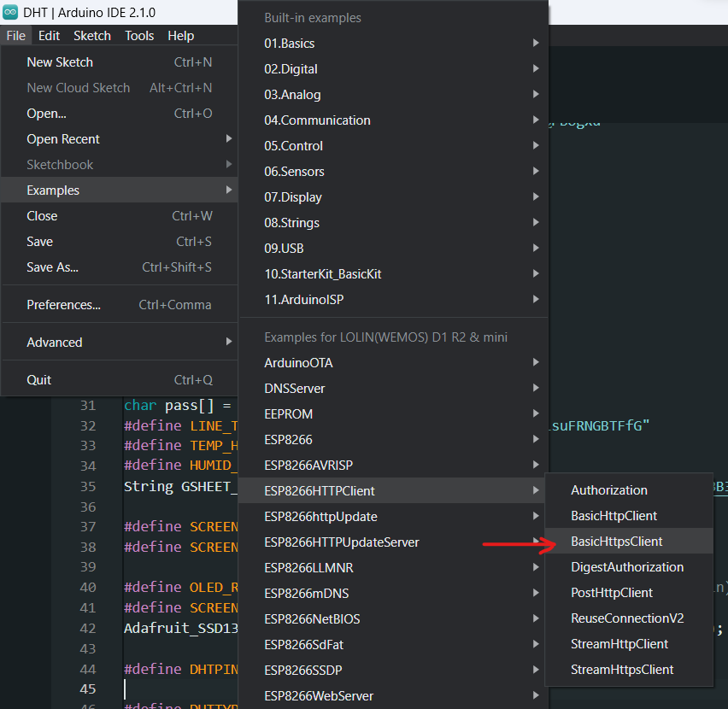Expand 06.Sensors examples
Viewport: 728px width, 709px height.
pyautogui.click(x=393, y=171)
